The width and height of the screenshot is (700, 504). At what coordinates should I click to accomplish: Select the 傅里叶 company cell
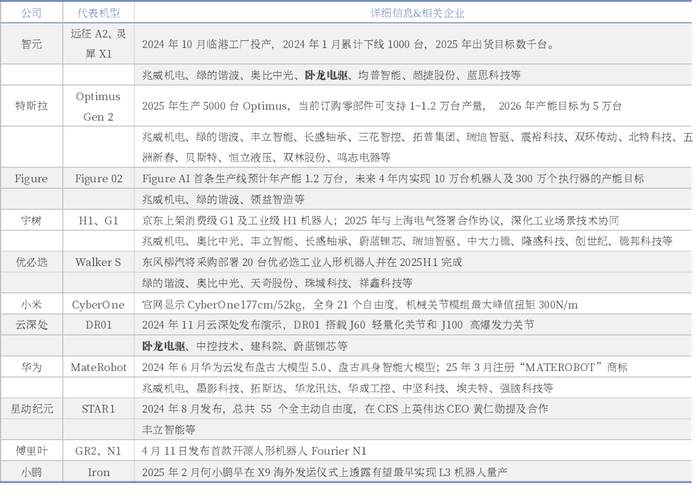click(x=31, y=451)
